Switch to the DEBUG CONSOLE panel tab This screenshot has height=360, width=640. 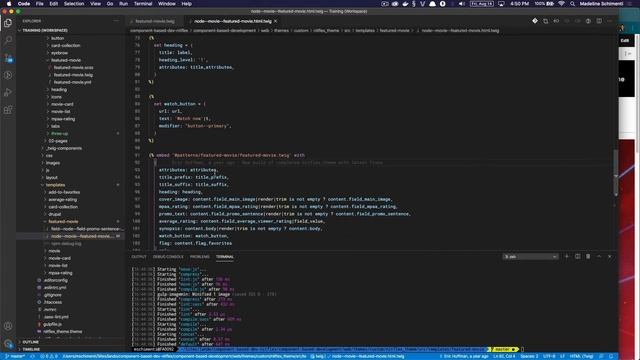pos(168,257)
